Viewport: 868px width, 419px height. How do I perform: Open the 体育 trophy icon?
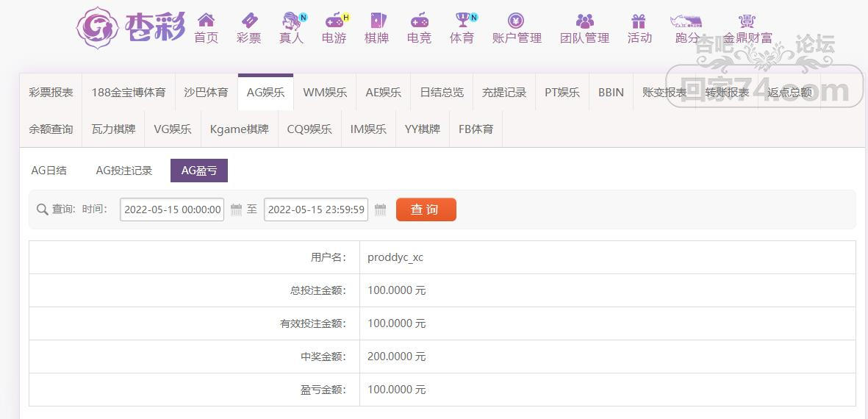tap(462, 21)
